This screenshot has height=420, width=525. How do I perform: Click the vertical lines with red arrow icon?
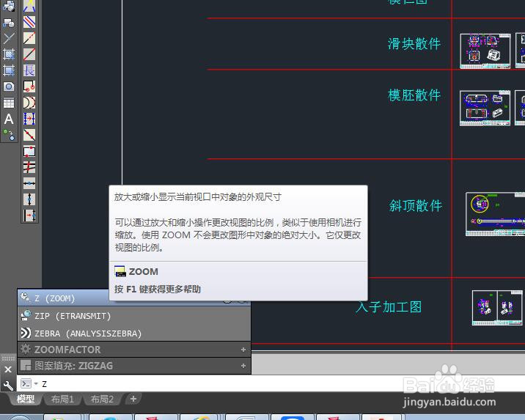coord(29,215)
